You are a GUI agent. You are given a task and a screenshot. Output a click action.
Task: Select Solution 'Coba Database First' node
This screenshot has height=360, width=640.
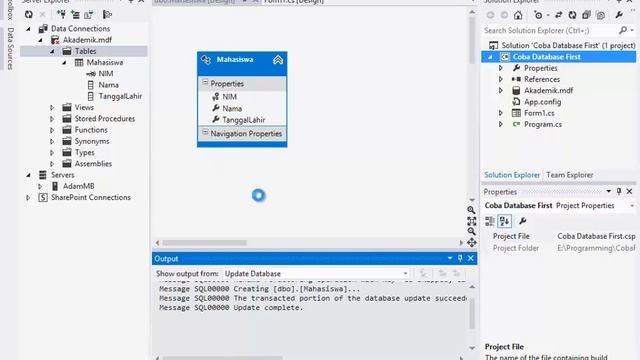[x=568, y=45]
